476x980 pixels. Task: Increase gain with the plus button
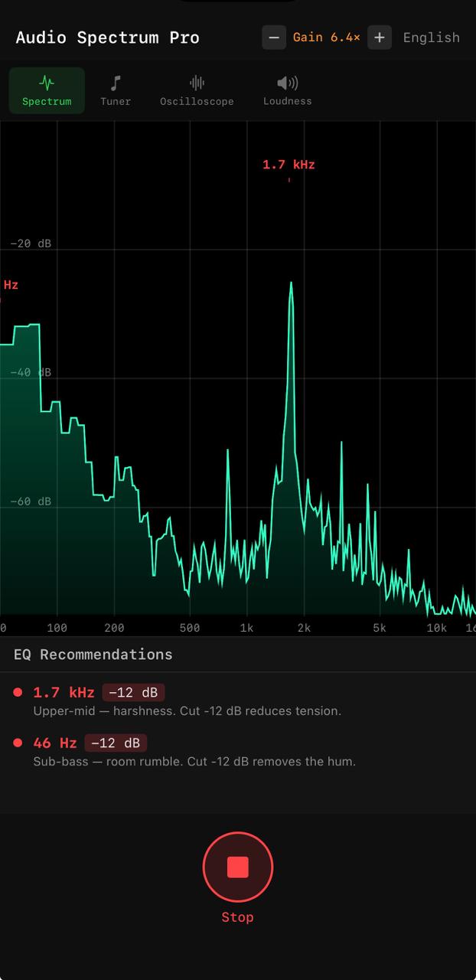[380, 38]
